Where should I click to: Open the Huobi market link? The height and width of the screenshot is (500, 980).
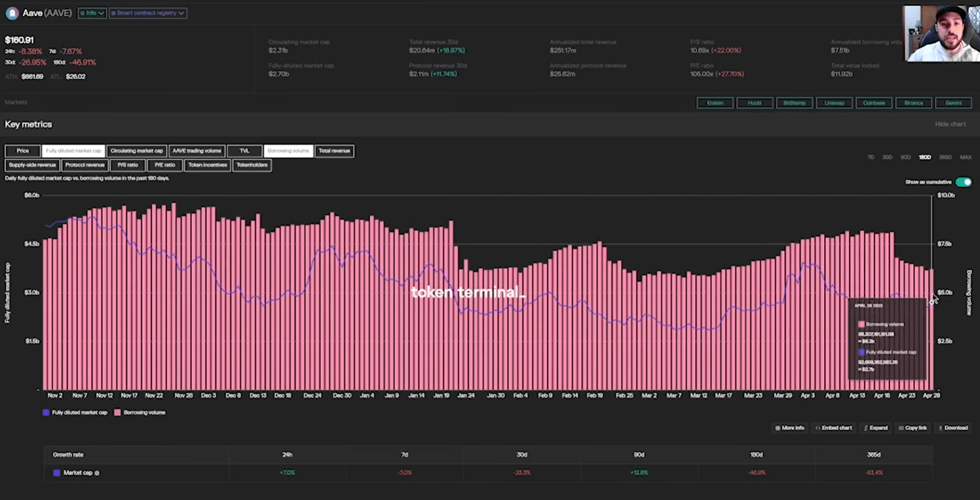point(755,103)
